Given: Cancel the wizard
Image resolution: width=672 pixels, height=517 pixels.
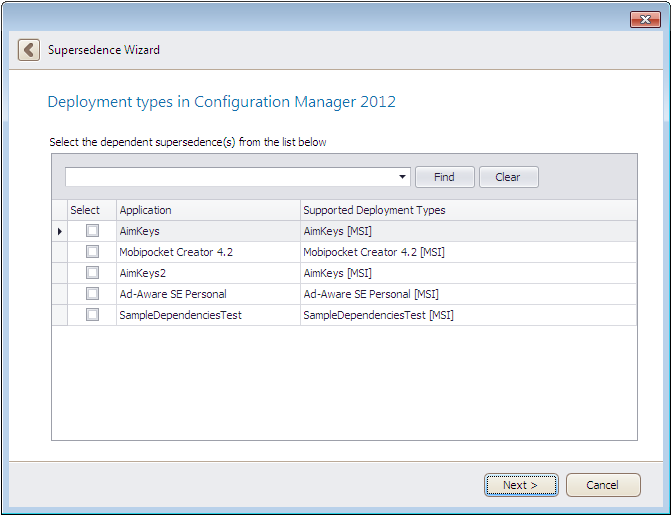Looking at the screenshot, I should pyautogui.click(x=602, y=485).
